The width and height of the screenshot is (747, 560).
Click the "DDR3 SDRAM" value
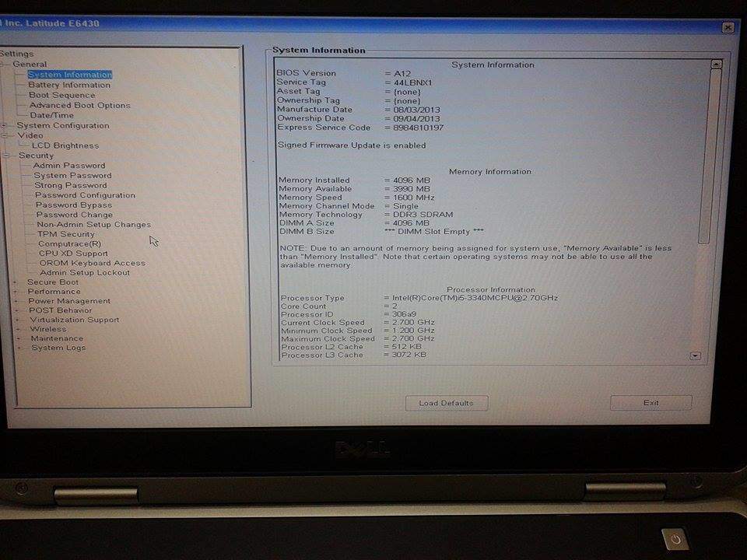click(x=423, y=215)
